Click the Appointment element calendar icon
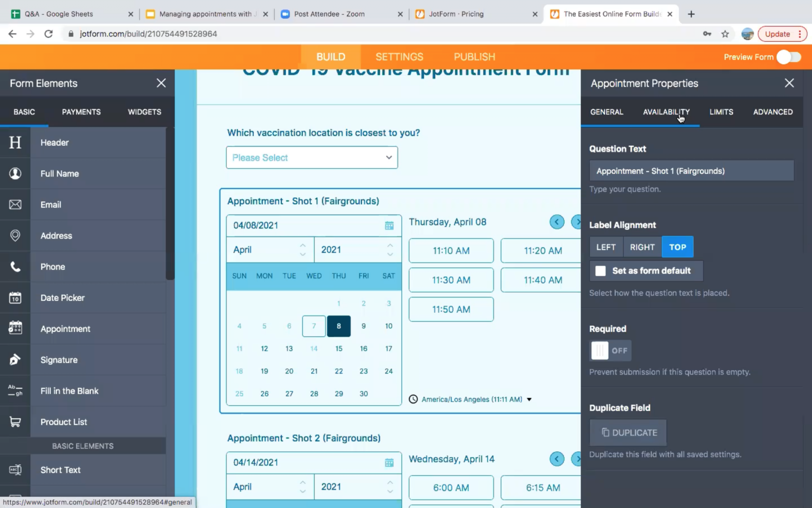812x508 pixels. point(15,328)
